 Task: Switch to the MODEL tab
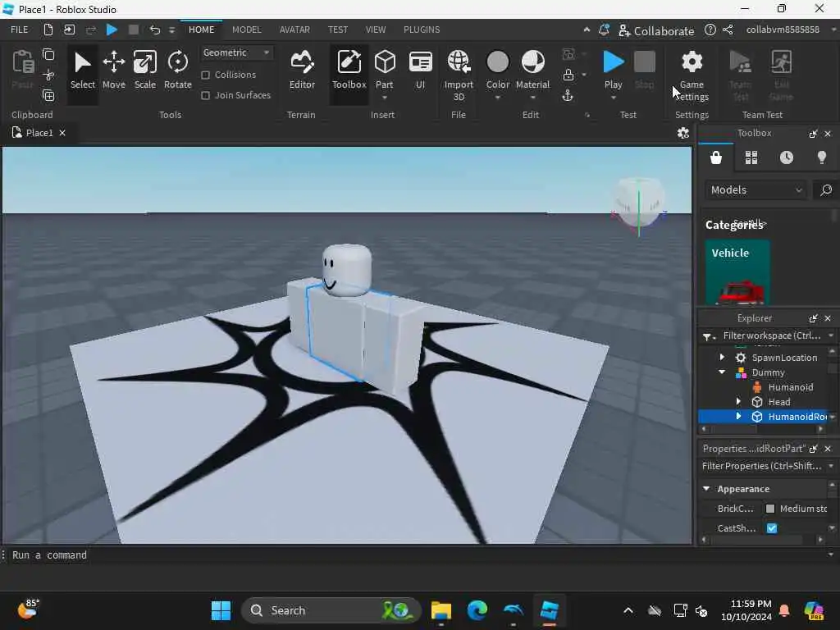(246, 30)
